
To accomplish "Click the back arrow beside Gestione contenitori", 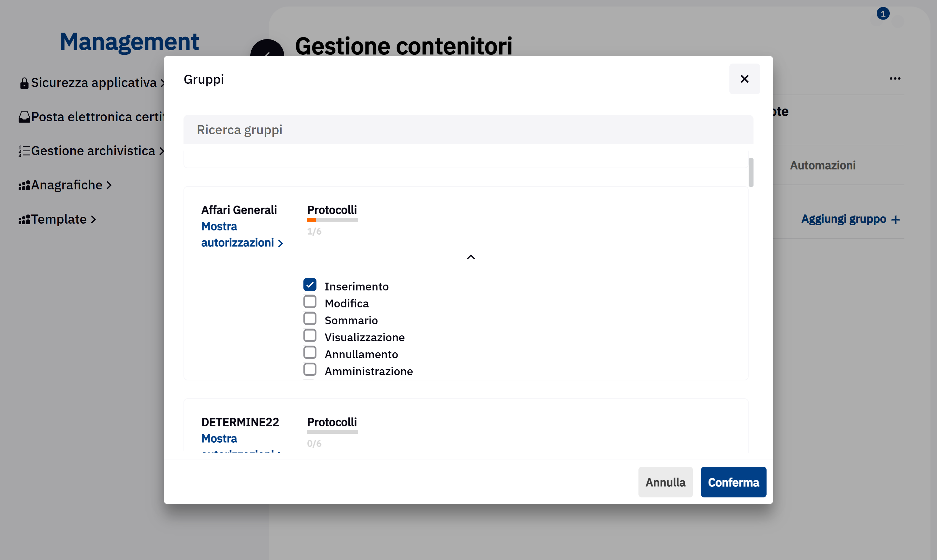I will [267, 48].
